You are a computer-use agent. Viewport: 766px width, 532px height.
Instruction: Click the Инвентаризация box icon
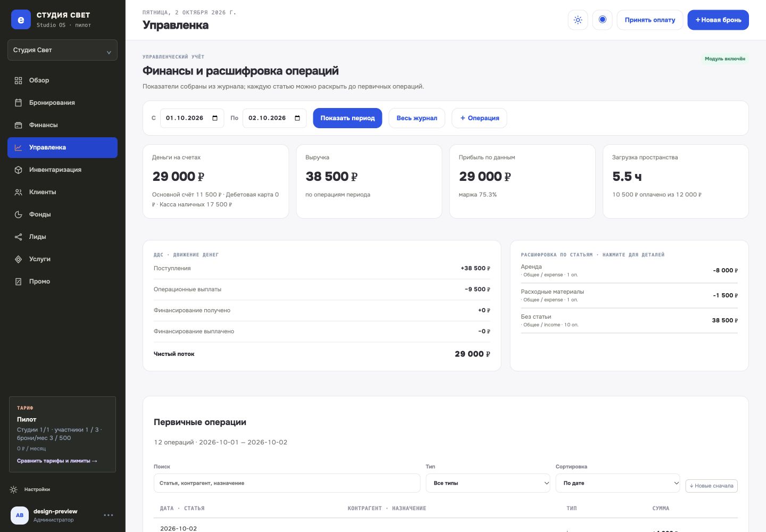pyautogui.click(x=18, y=170)
